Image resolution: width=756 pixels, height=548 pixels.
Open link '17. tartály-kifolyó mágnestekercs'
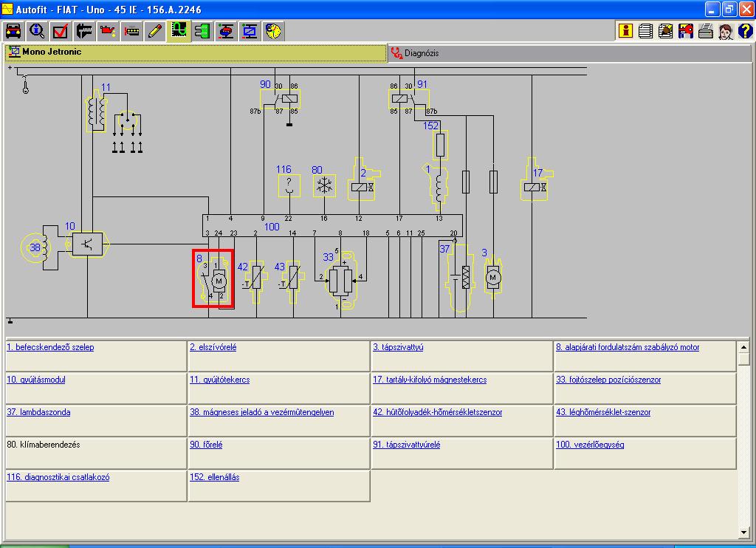(x=430, y=380)
